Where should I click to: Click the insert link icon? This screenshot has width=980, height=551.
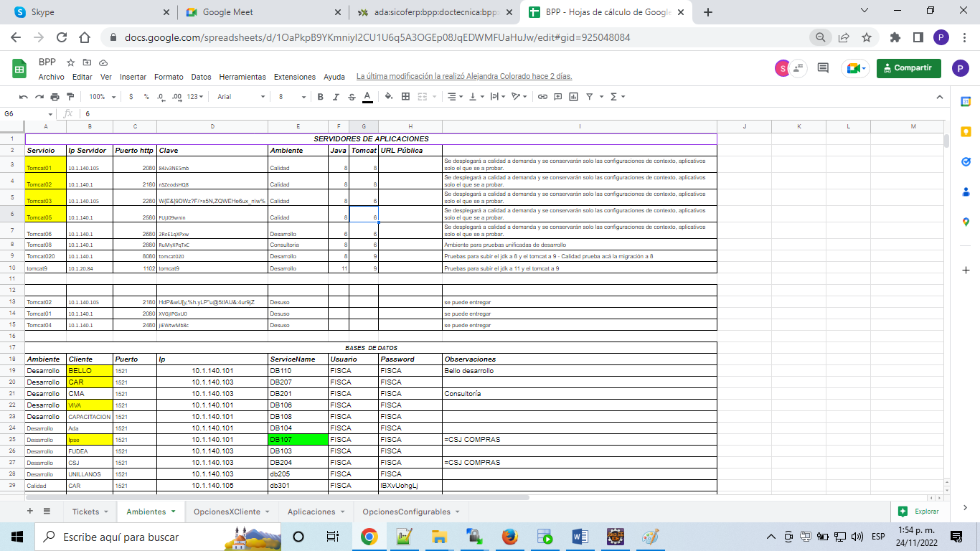pos(543,97)
